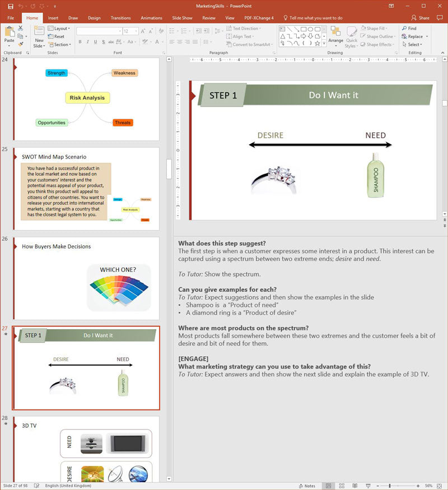This screenshot has width=448, height=490.
Task: Click the Share button
Action: coord(420,18)
